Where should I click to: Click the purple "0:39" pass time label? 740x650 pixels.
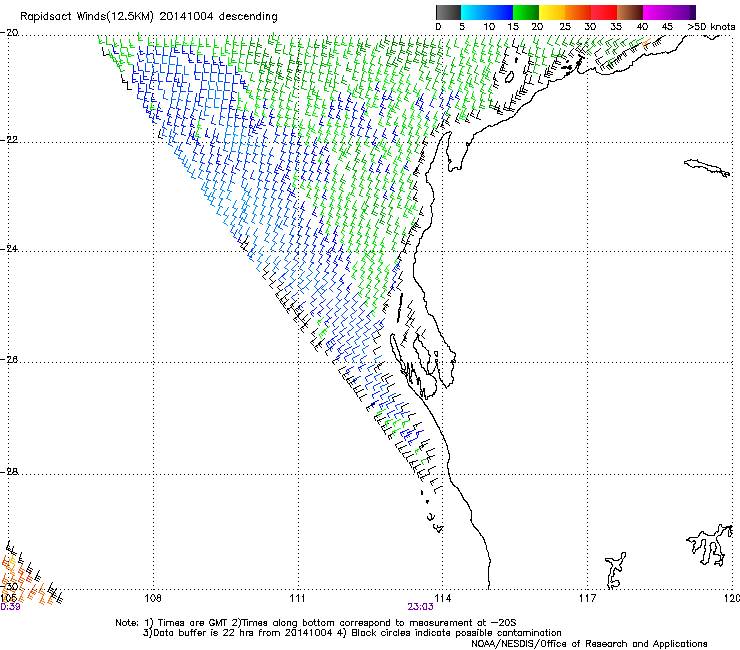tap(10, 607)
